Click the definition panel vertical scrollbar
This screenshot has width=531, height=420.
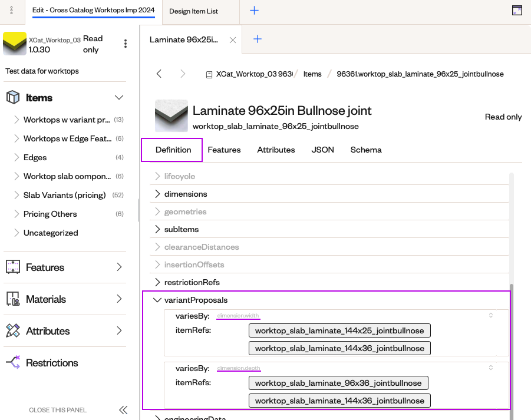click(x=512, y=352)
